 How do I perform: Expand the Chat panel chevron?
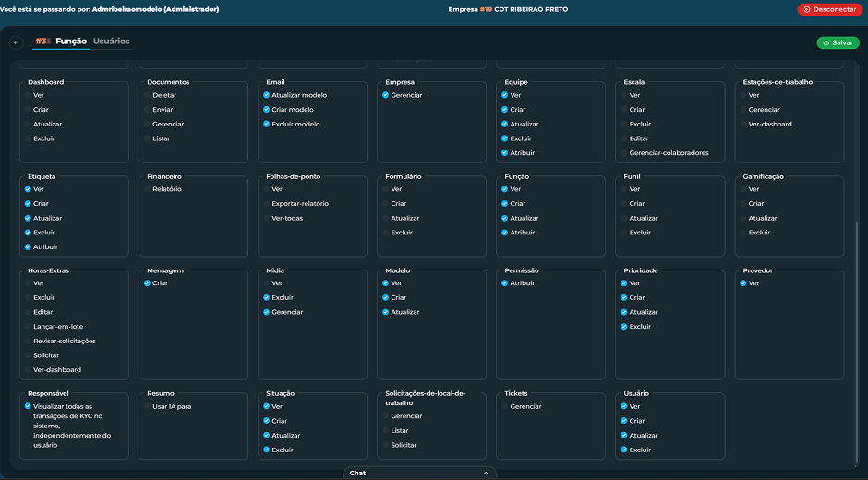(486, 473)
